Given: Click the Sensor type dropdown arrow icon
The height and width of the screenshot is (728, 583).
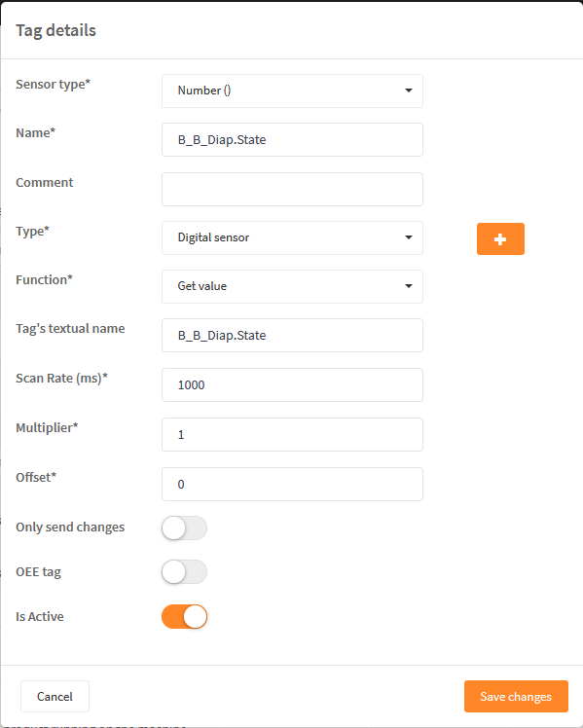Looking at the screenshot, I should [x=409, y=91].
